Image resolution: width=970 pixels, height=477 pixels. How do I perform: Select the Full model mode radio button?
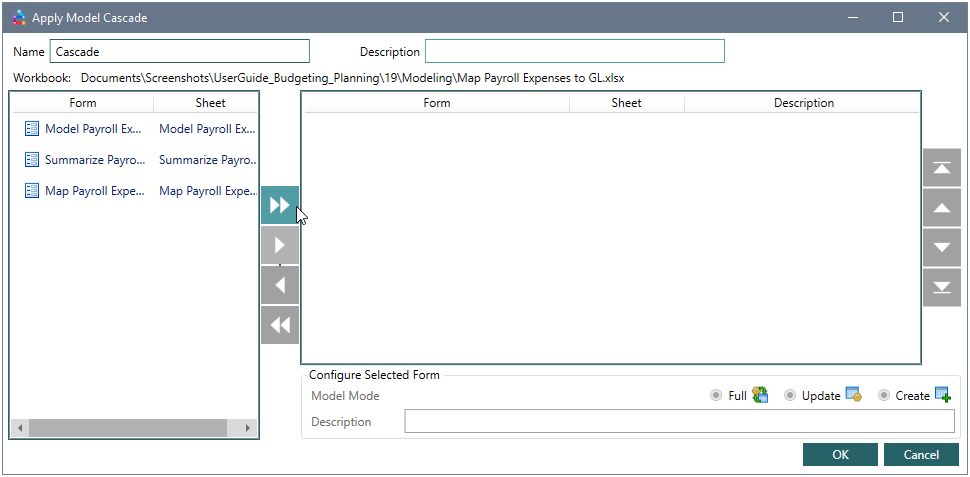[716, 396]
